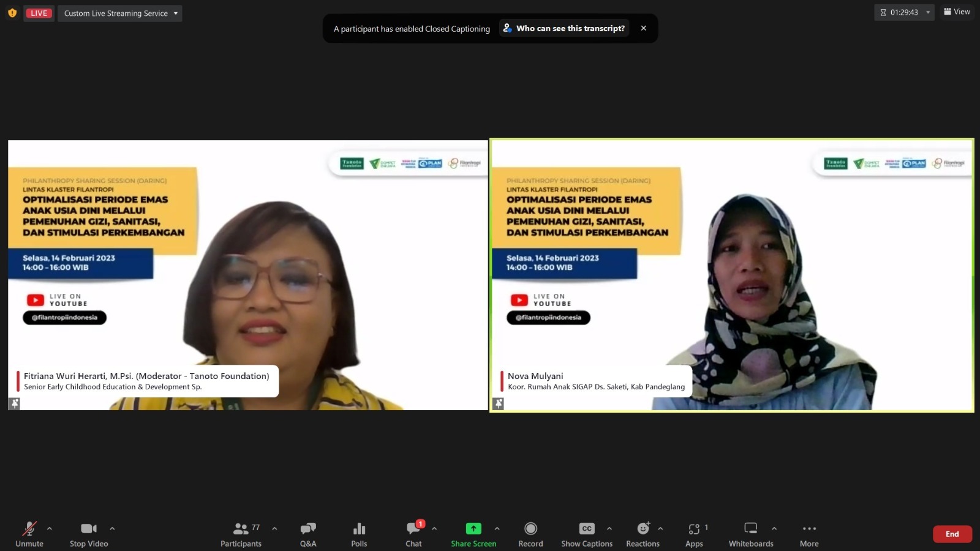The height and width of the screenshot is (551, 980).
Task: Open More meeting options
Action: [x=809, y=533]
